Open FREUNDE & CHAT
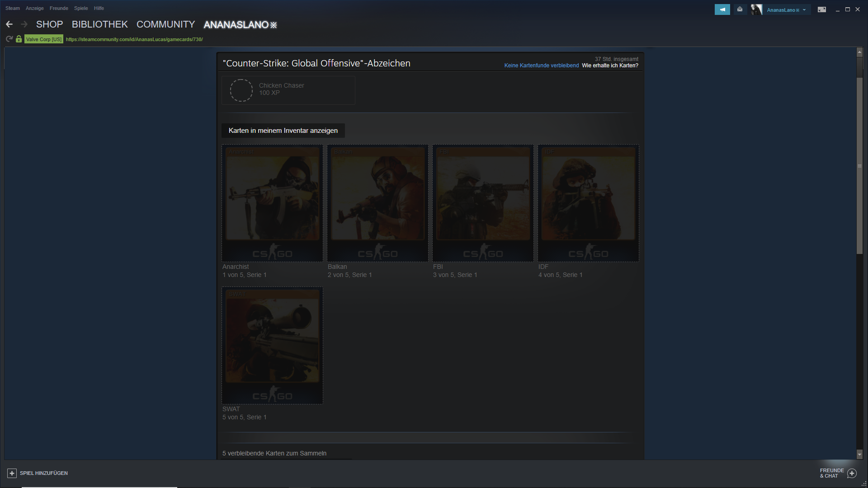 click(x=832, y=473)
